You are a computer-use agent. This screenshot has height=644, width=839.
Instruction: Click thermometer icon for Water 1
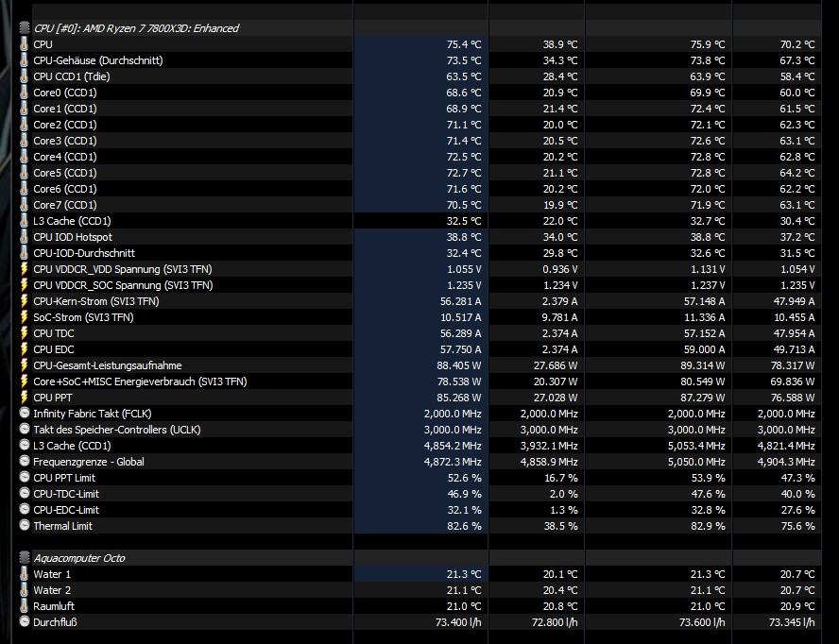tap(24, 573)
